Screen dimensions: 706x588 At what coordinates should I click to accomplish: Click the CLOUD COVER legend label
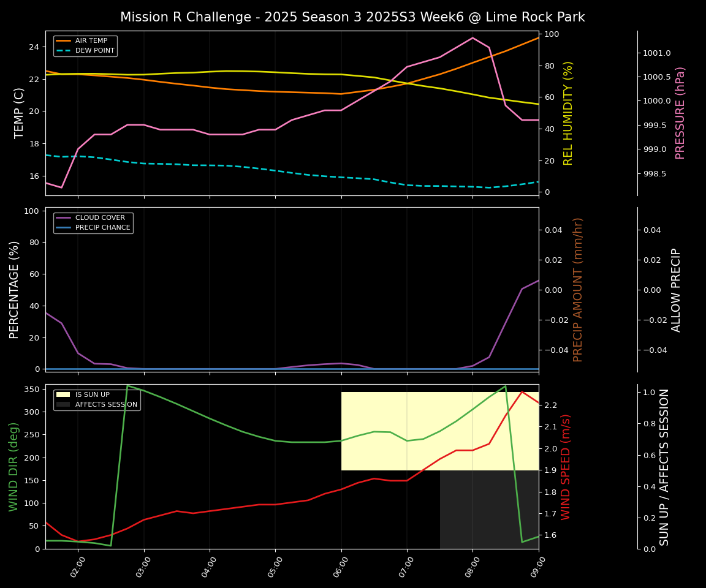pyautogui.click(x=100, y=218)
